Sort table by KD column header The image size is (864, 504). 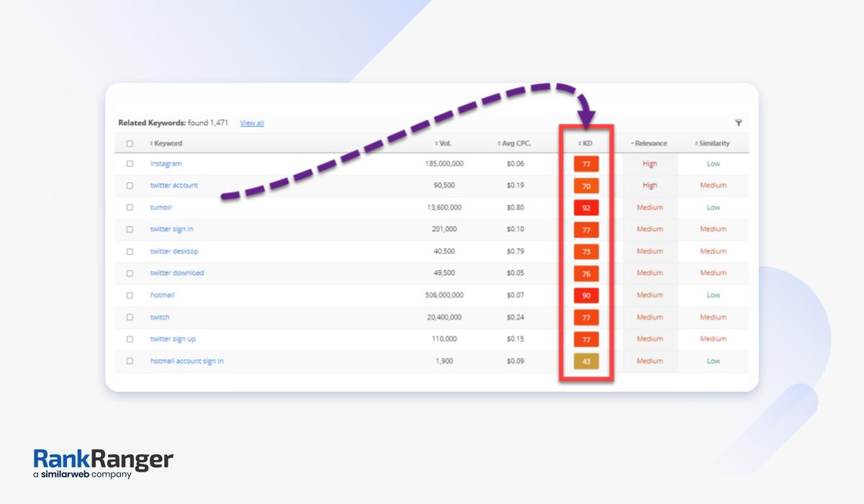(x=585, y=143)
